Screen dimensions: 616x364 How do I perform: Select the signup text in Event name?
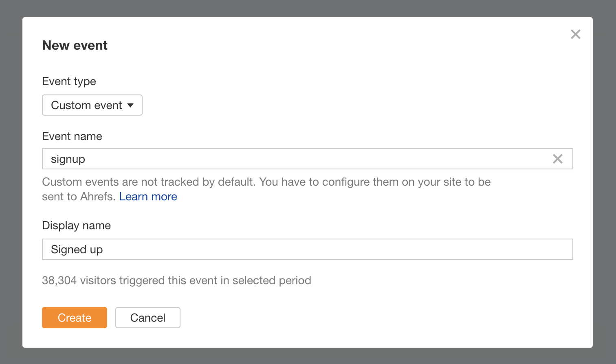pos(68,159)
